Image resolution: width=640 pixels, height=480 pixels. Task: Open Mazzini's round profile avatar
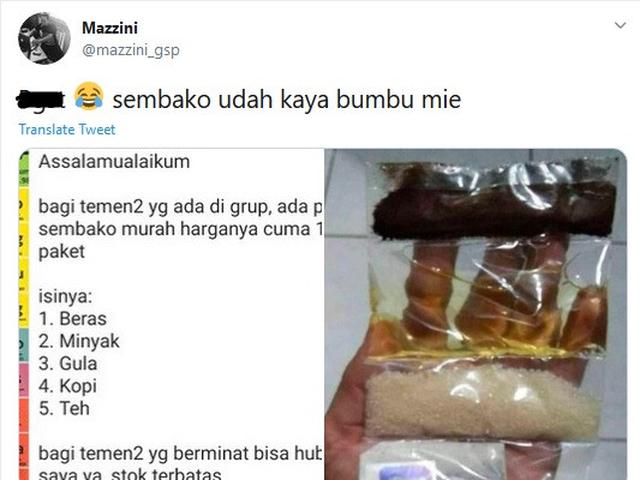pyautogui.click(x=44, y=38)
